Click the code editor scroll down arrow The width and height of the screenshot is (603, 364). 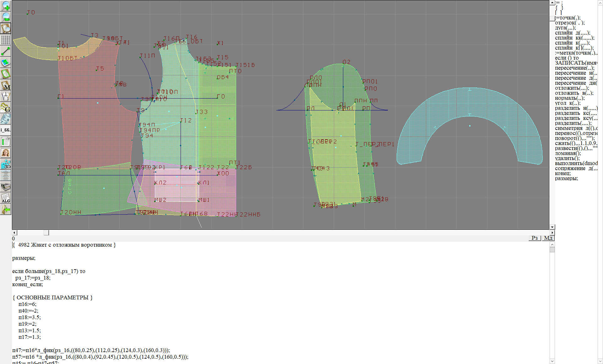[552, 361]
